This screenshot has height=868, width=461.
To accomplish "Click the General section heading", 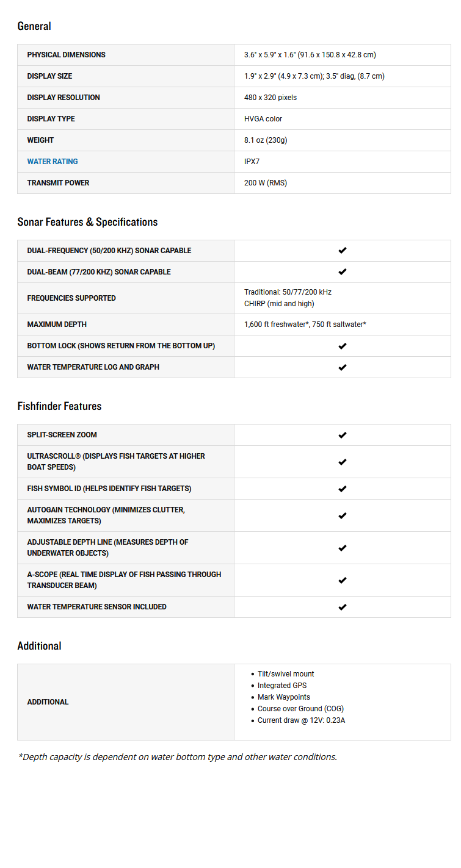I will tap(34, 26).
